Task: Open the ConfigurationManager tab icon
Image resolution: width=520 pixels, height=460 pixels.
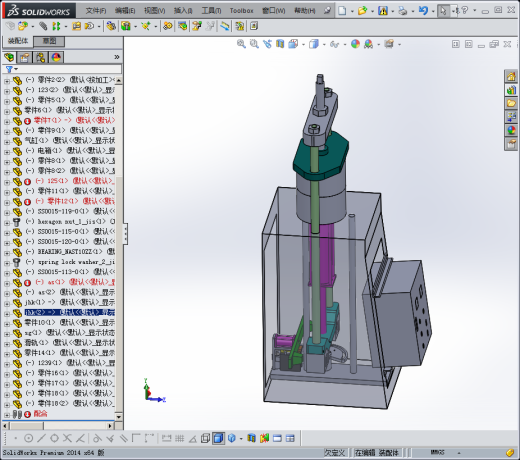Action: [x=40, y=57]
